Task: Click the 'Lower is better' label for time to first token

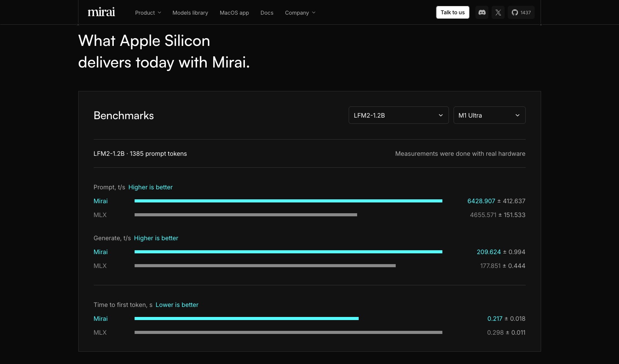Action: click(x=177, y=305)
